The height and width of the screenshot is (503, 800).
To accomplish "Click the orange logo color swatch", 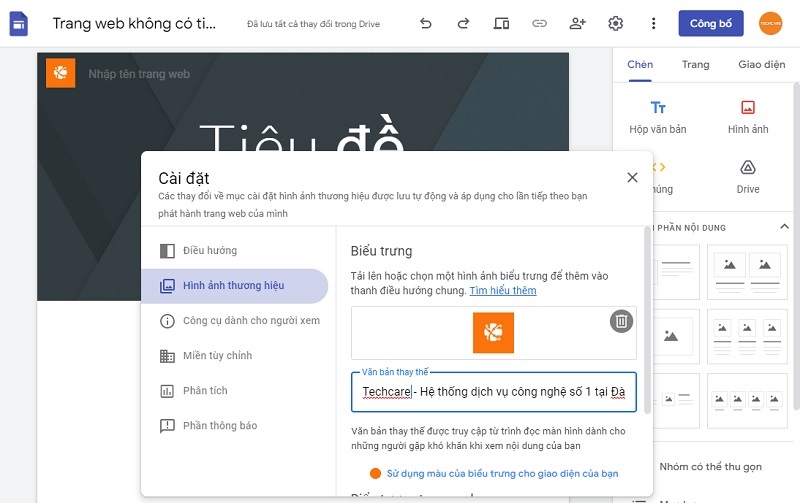I will (375, 473).
